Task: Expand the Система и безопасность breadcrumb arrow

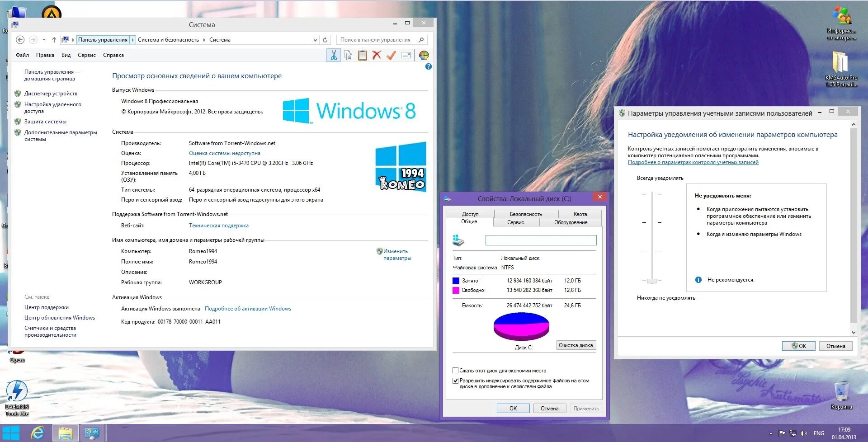Action: tap(204, 40)
